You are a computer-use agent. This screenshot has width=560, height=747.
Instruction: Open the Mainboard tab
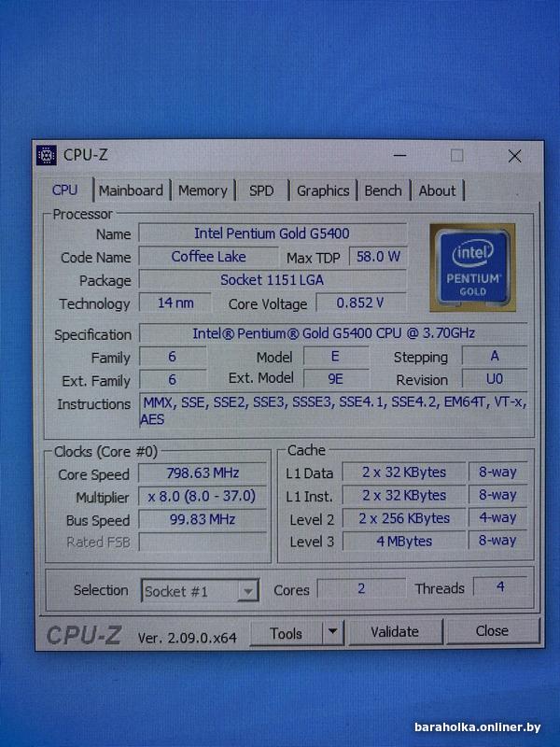[x=131, y=190]
